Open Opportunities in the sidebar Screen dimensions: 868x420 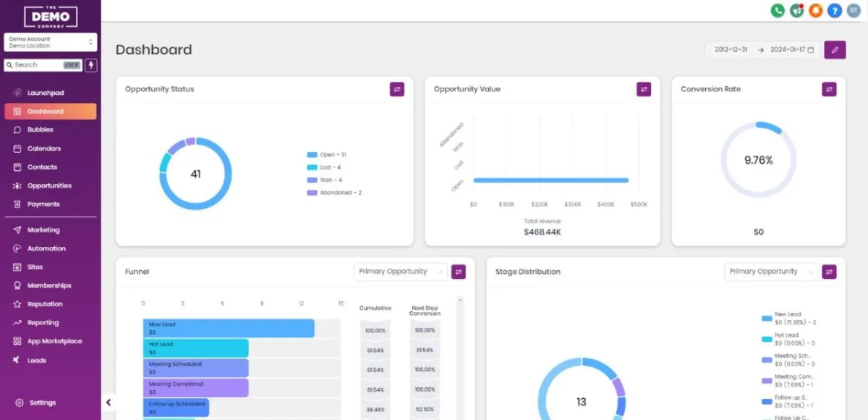51,185
